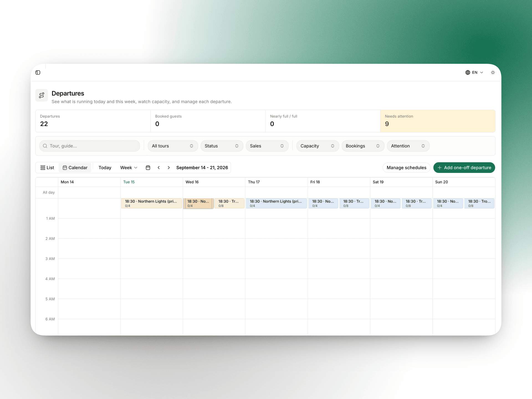Open the Sales filter dropdown
532x399 pixels.
click(x=267, y=146)
